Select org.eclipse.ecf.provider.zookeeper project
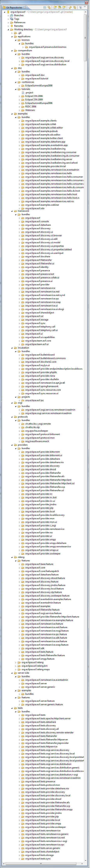Screen dimensions: 91x868 point(43,554)
